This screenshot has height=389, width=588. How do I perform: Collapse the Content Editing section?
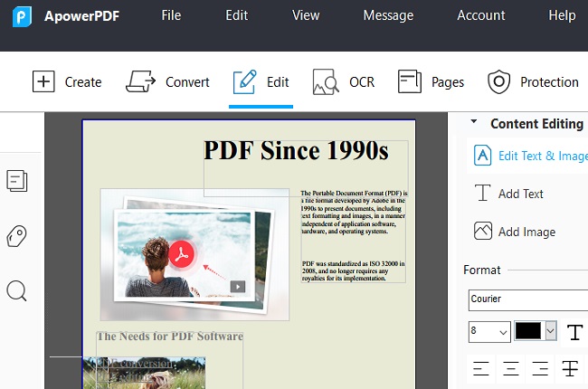[x=474, y=121]
